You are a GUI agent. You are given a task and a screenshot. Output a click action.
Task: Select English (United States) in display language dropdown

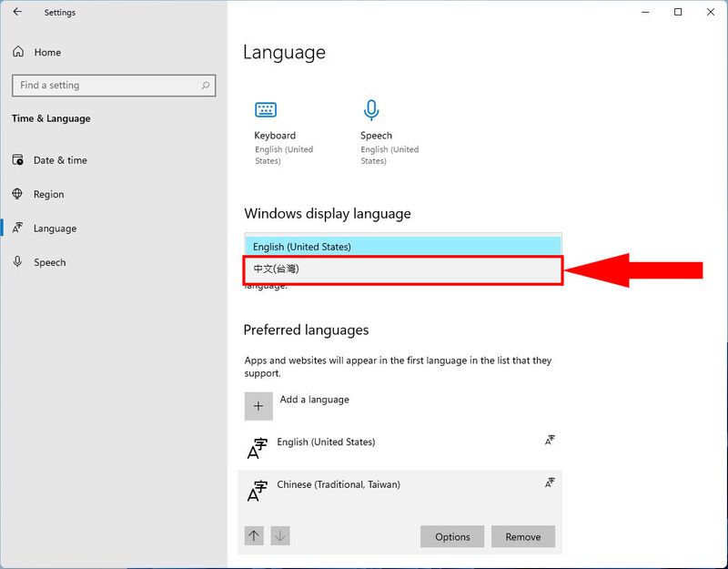click(403, 247)
